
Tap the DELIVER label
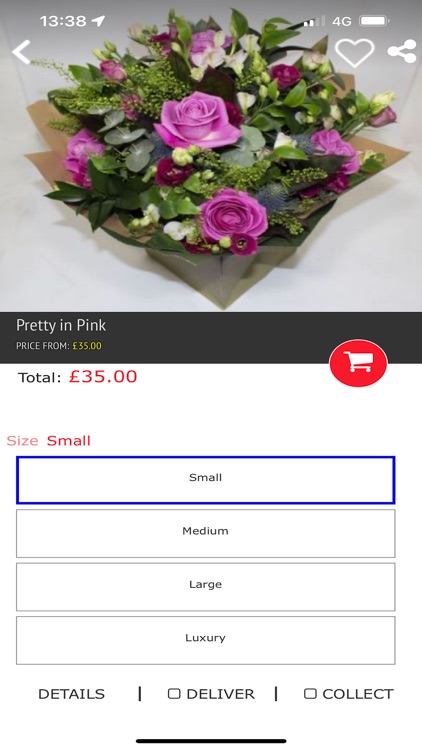point(221,694)
